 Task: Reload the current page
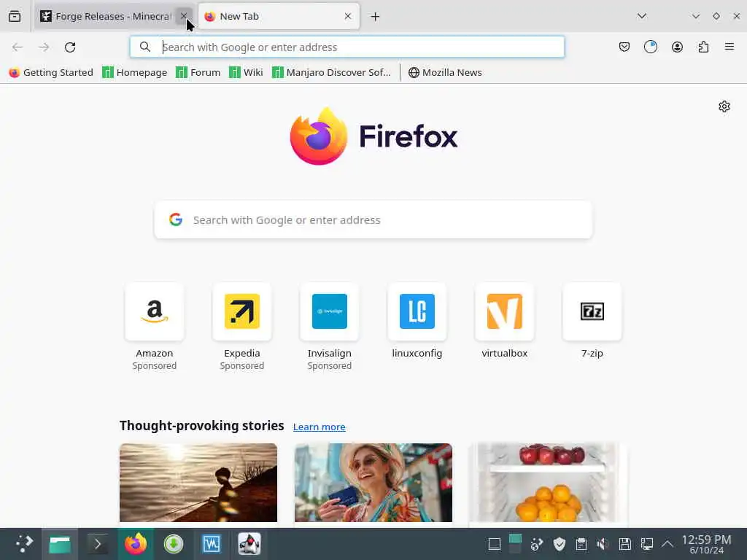(70, 47)
